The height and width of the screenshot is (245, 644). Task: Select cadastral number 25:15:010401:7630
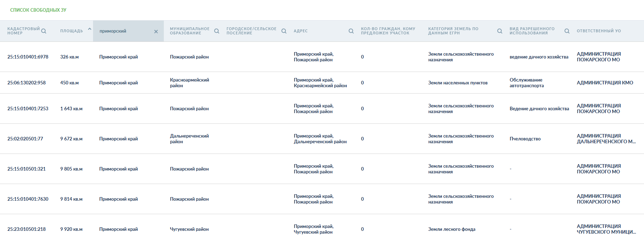click(x=28, y=199)
